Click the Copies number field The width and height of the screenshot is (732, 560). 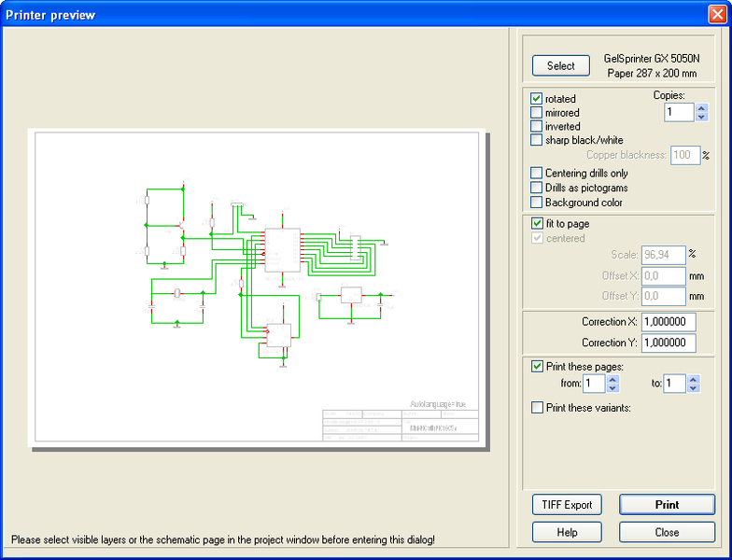click(680, 112)
